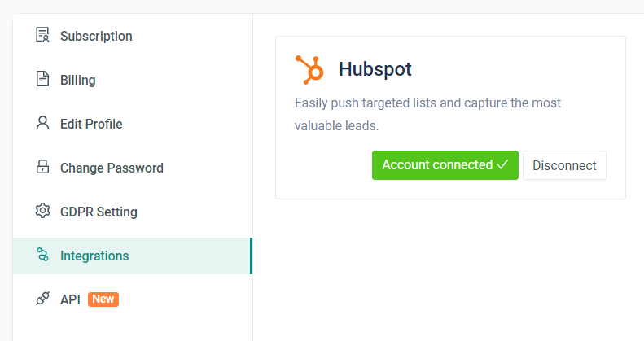Click the orange Hubspot logo
This screenshot has height=341, width=644.
[309, 69]
